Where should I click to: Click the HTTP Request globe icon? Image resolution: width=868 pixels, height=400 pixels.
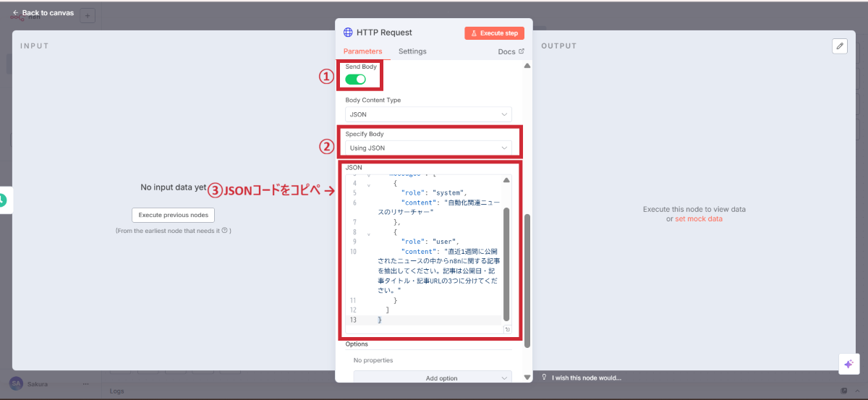pyautogui.click(x=349, y=33)
